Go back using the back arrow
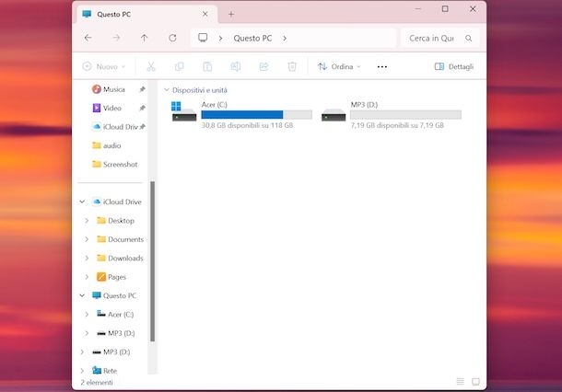The image size is (562, 392). click(88, 38)
